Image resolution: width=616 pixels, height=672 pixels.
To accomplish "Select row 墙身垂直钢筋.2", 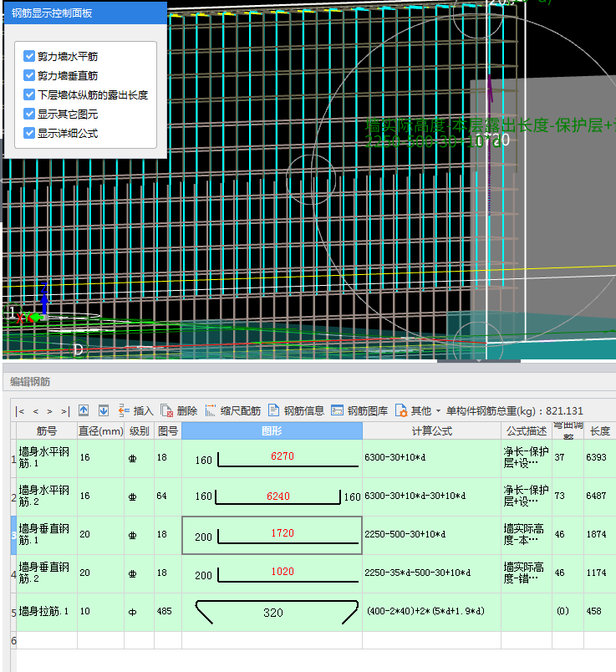I will pyautogui.click(x=47, y=573).
